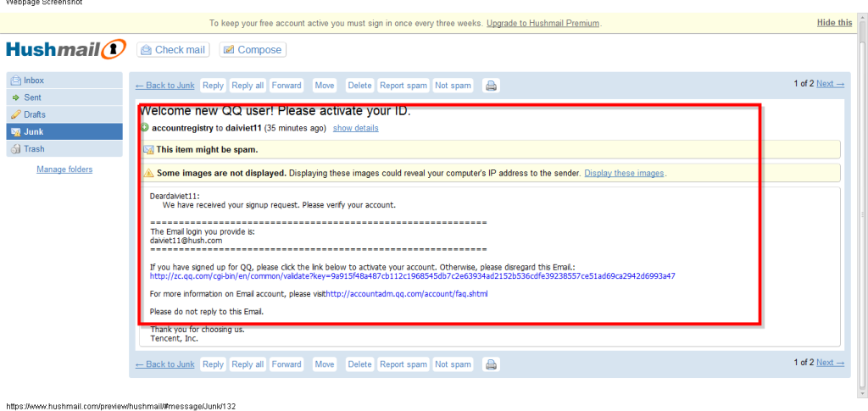Click the Compose button
This screenshot has height=411, width=868.
253,50
